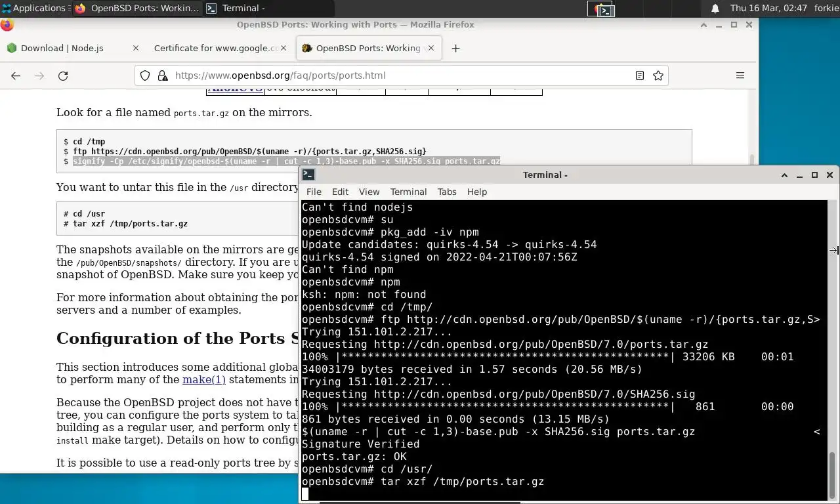Click the 'Configuration of the Ports' heading
The image size is (840, 504).
178,339
